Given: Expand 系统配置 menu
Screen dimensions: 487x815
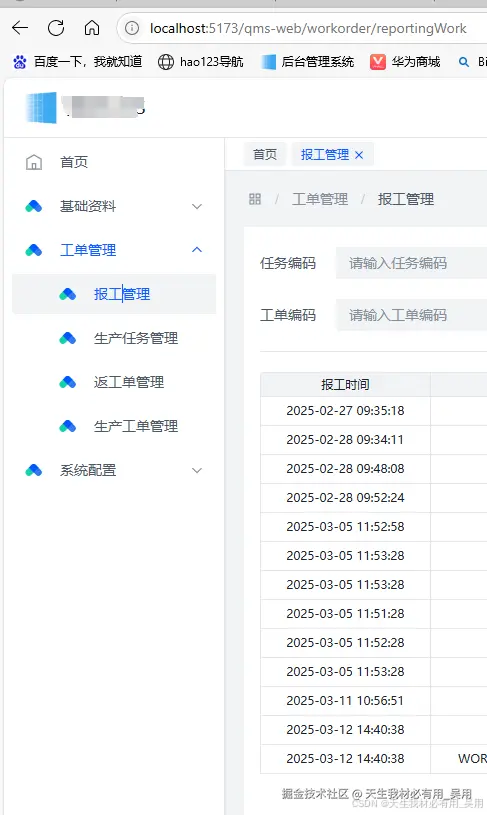Looking at the screenshot, I should pos(114,470).
